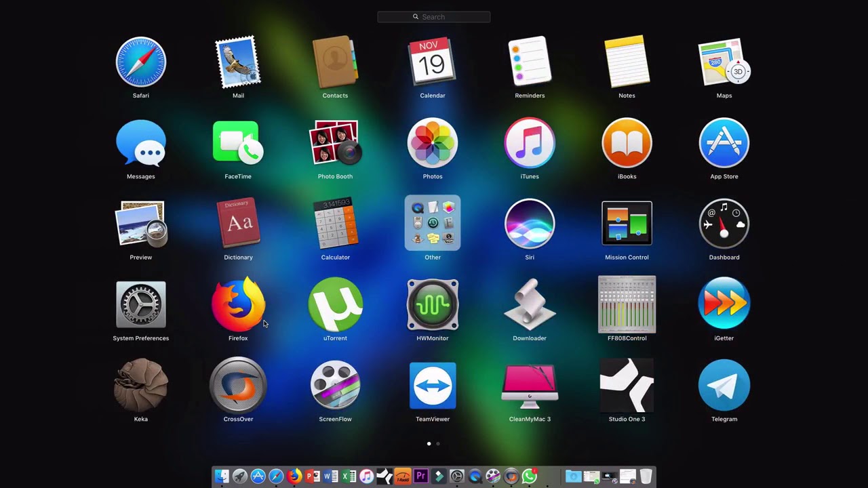Open Photo Booth

(335, 143)
